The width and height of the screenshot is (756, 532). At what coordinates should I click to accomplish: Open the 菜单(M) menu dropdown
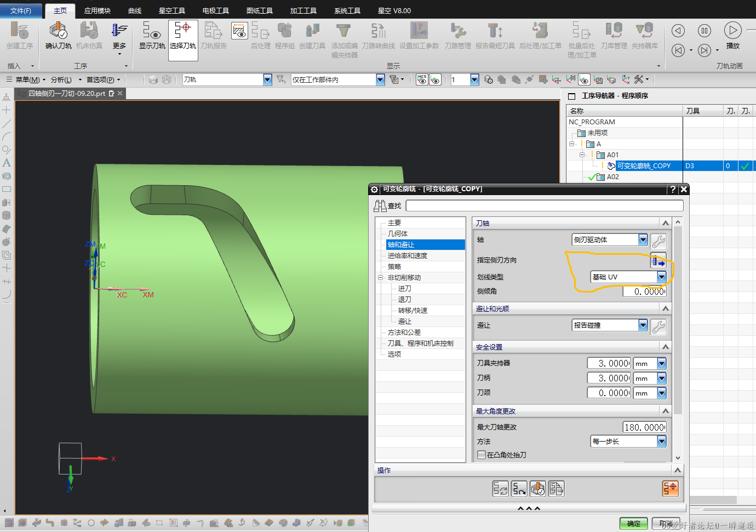(26, 79)
